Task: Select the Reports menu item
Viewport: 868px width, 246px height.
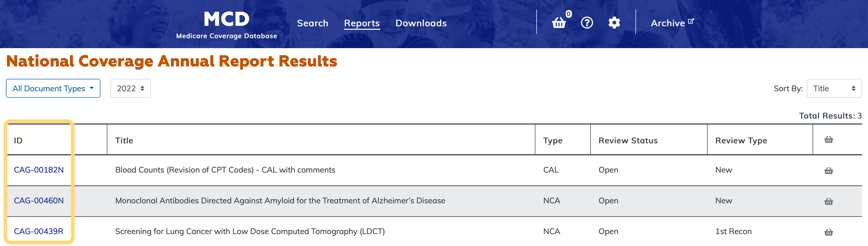Action: point(361,23)
